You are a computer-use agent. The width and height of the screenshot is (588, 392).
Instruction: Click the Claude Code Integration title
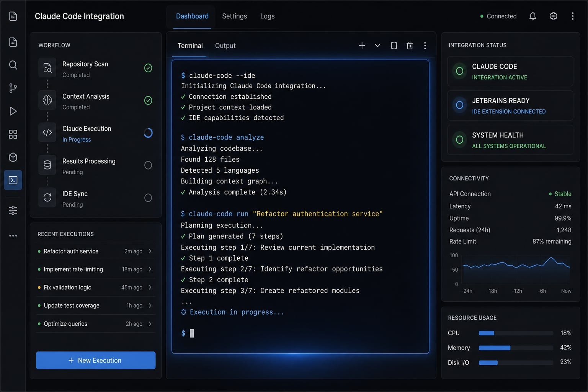pyautogui.click(x=79, y=16)
